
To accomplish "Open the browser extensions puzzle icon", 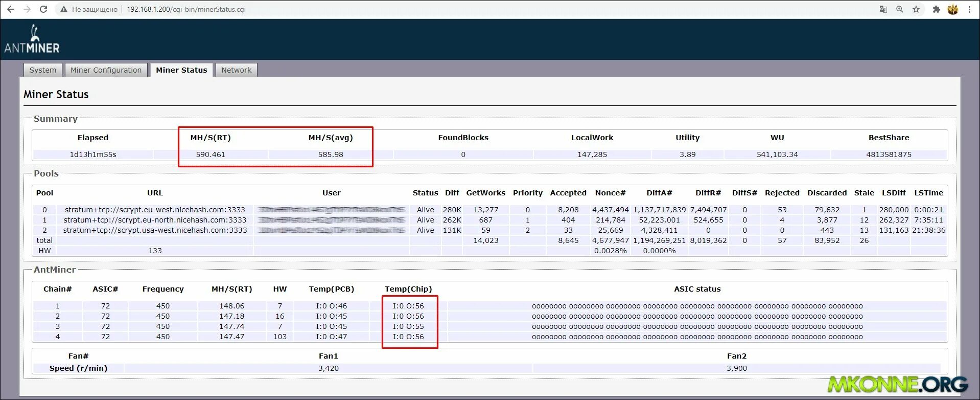I will pos(936,9).
